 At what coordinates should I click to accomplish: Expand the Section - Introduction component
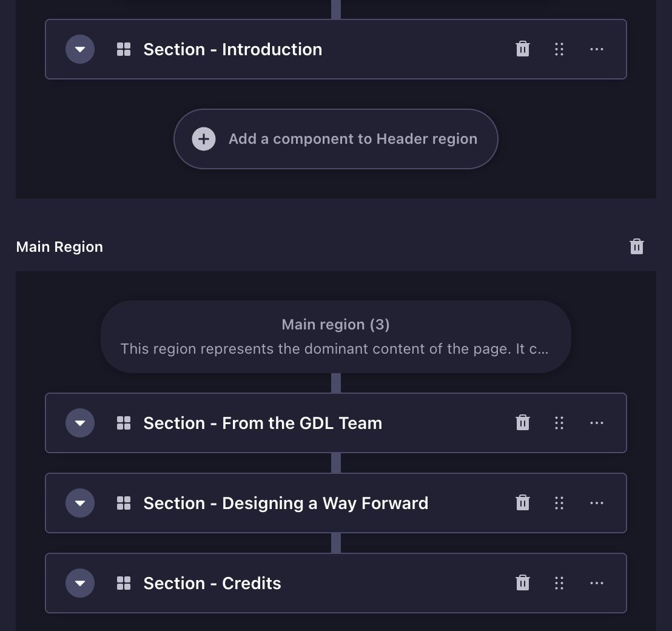(x=80, y=49)
